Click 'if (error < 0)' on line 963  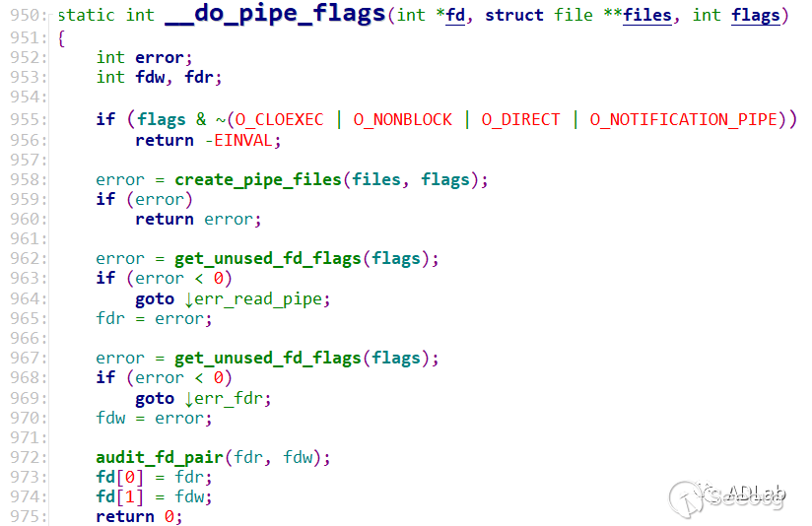[x=164, y=278]
